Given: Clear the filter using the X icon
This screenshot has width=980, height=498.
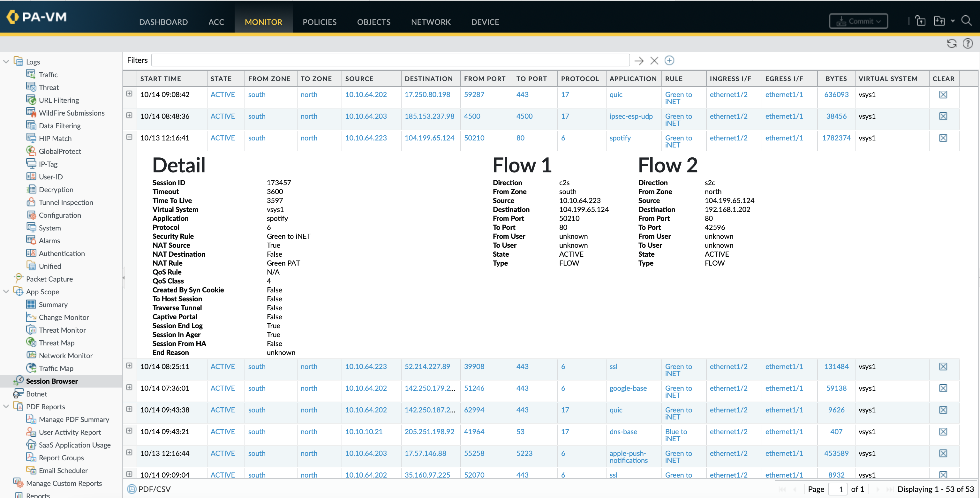Looking at the screenshot, I should pyautogui.click(x=654, y=61).
